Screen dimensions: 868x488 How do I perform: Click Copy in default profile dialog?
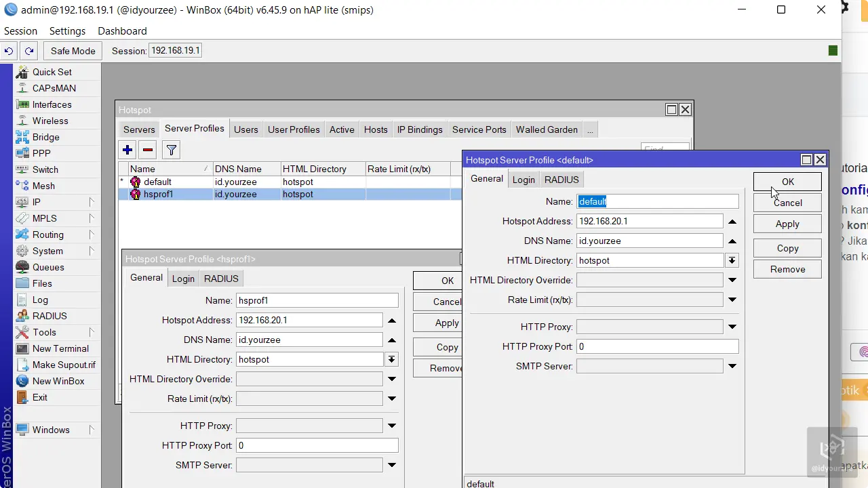click(x=787, y=248)
